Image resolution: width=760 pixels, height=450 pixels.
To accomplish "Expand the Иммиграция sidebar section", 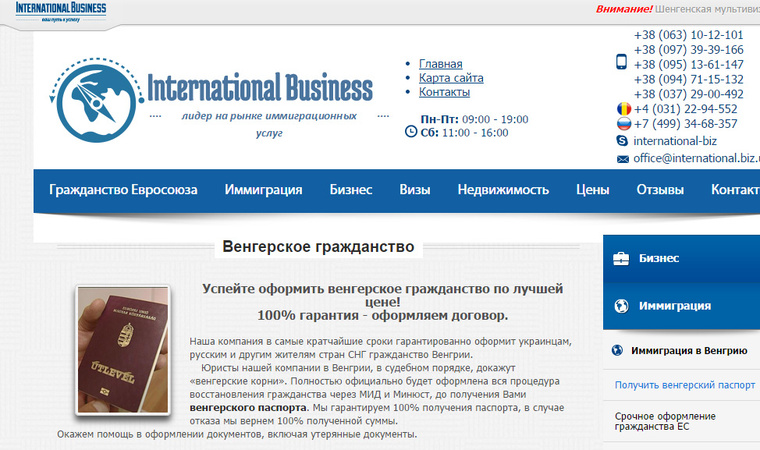I will [x=681, y=306].
